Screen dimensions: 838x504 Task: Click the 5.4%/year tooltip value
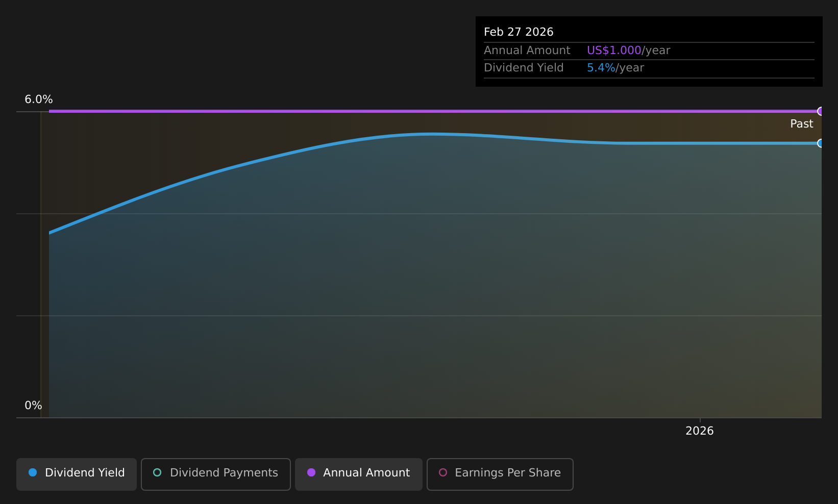point(615,68)
